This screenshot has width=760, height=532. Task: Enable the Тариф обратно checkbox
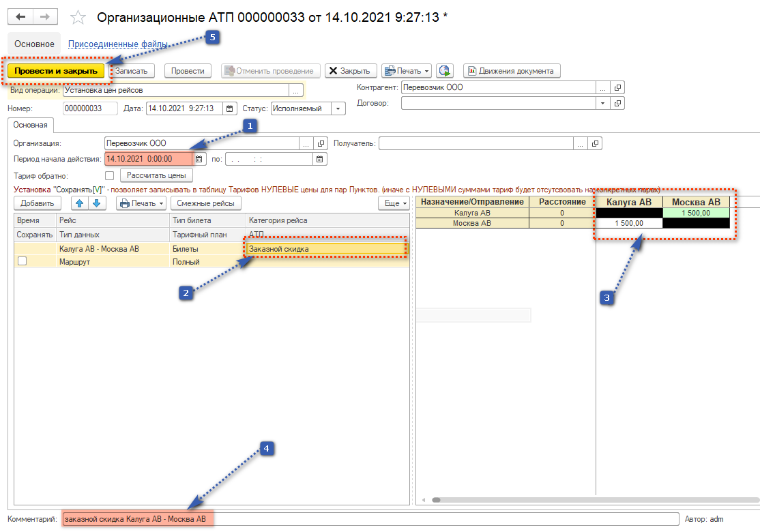(x=110, y=176)
